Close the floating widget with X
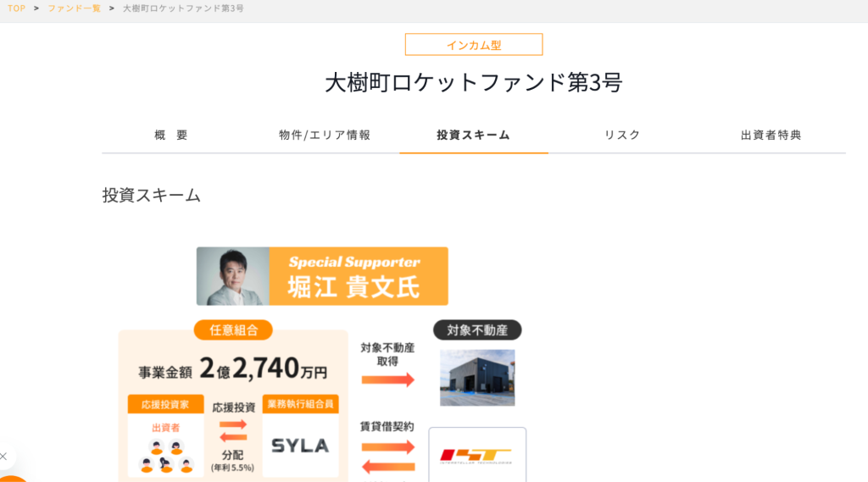The image size is (868, 482). click(x=3, y=457)
